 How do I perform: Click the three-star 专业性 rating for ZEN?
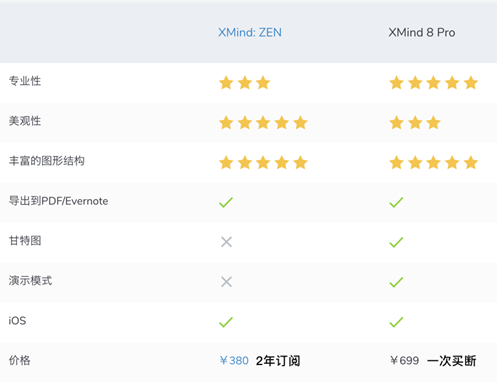[244, 83]
